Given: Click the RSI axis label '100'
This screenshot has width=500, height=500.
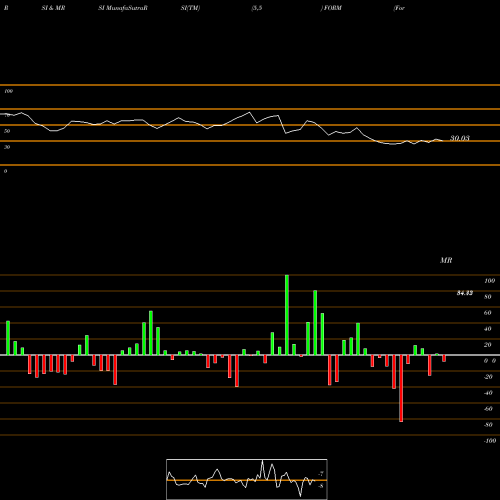Looking at the screenshot, I should 8,91.
